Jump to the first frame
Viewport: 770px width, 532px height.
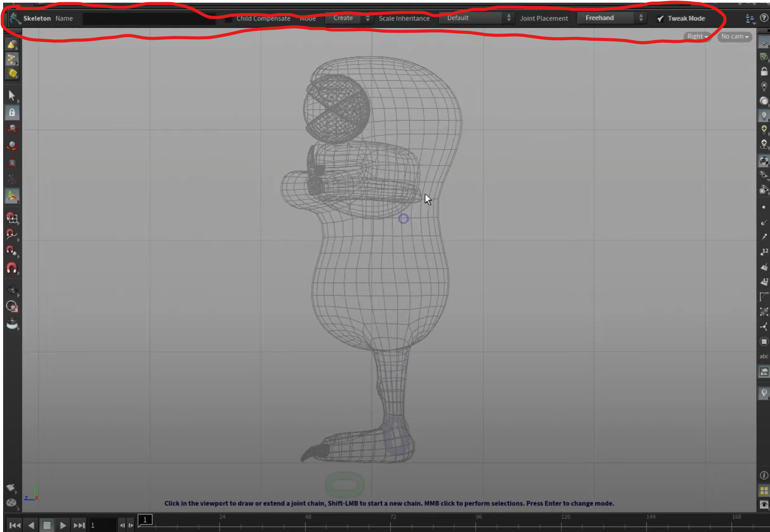pyautogui.click(x=15, y=525)
